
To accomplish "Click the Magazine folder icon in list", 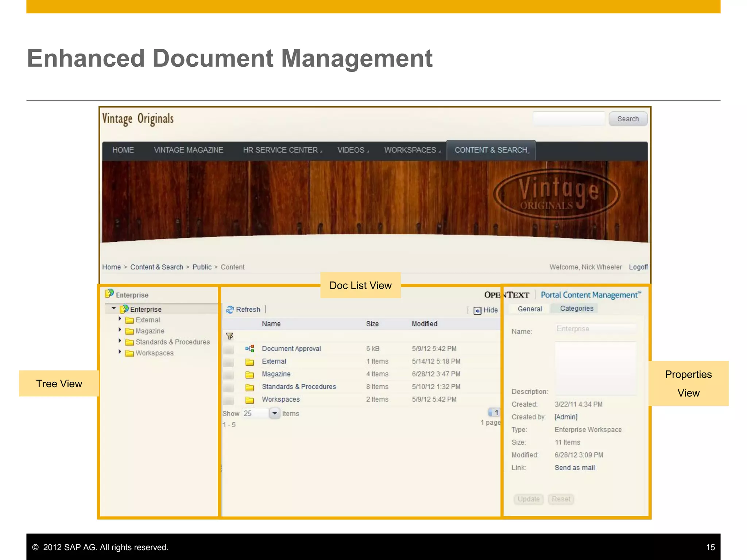I will tap(249, 374).
